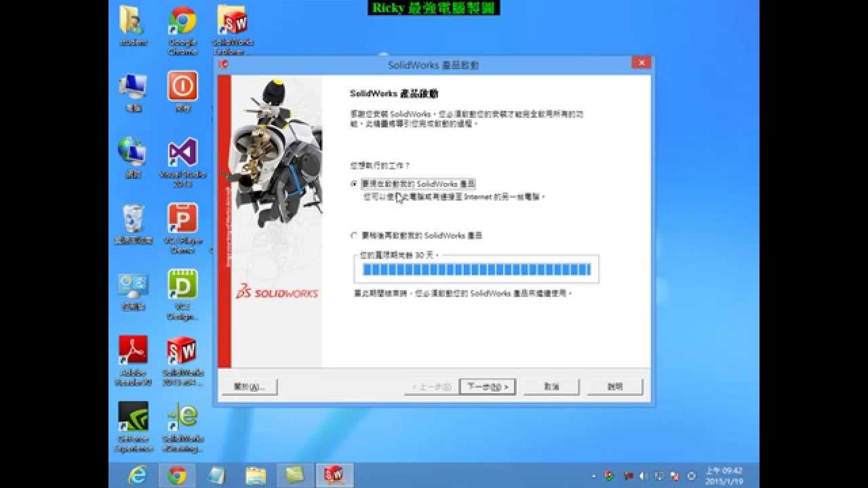Screen dimensions: 868x488
Task: Open Adobe Reader desktop shortcut
Action: tap(133, 361)
